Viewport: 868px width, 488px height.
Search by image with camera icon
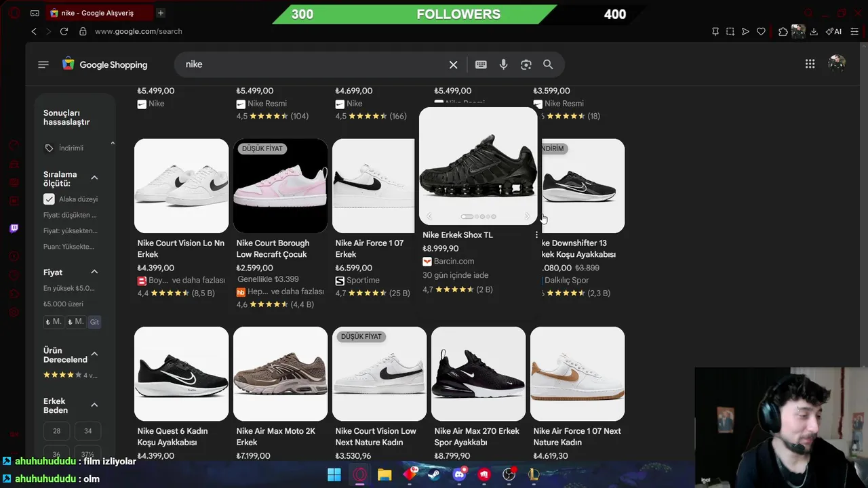tap(526, 64)
